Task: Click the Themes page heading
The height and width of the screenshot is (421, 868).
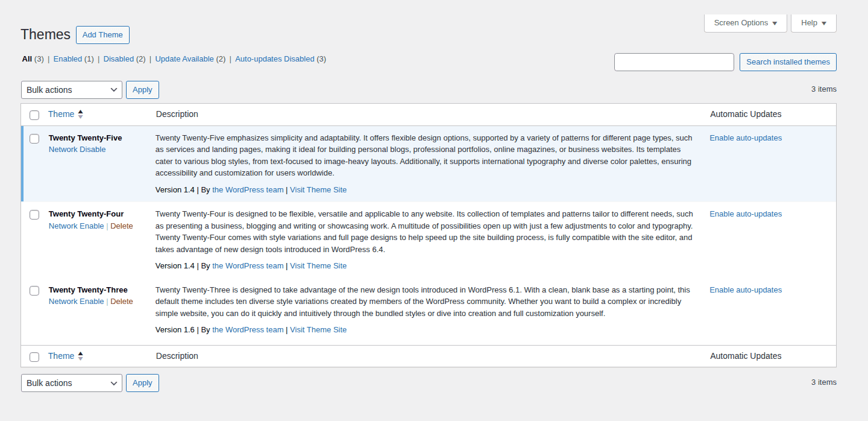Action: (46, 34)
